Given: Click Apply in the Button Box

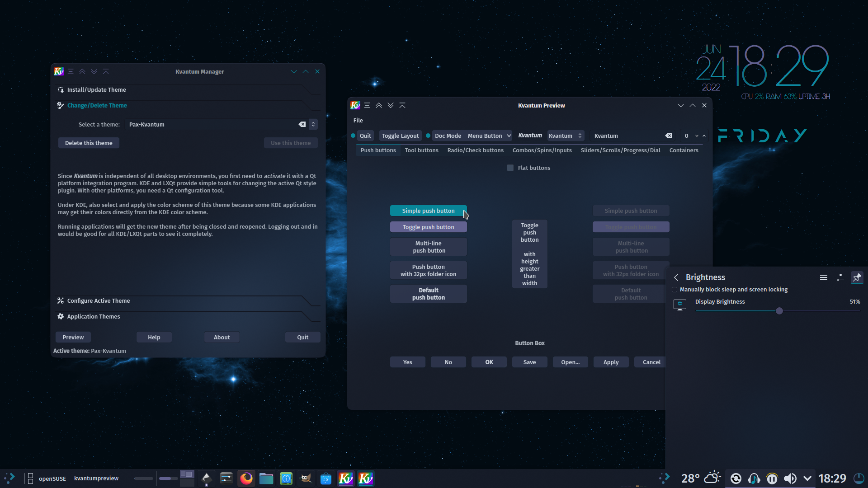Looking at the screenshot, I should click(x=611, y=362).
